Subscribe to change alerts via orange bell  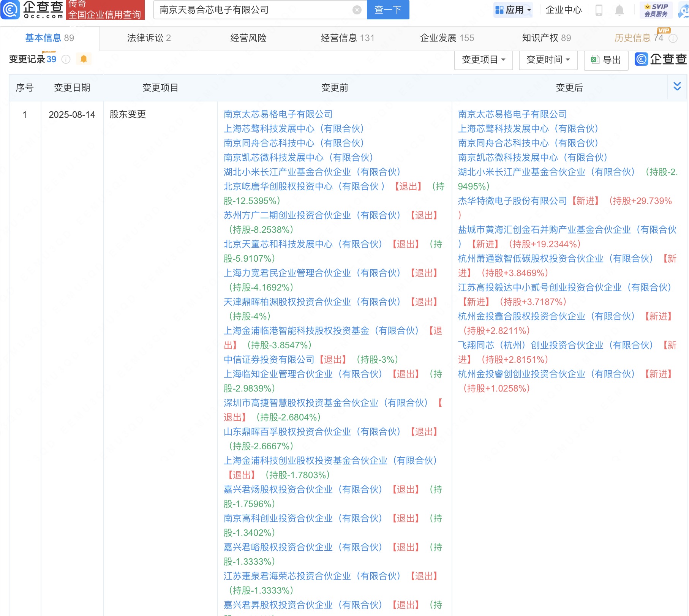tap(84, 59)
